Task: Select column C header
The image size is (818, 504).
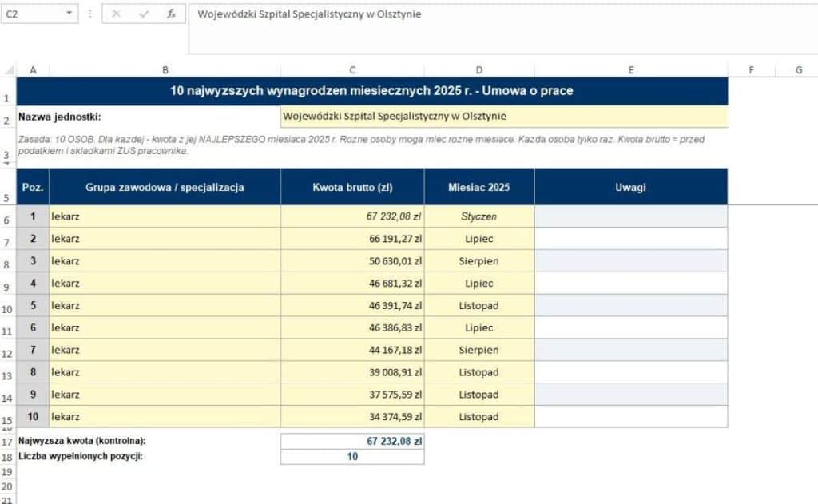Action: [x=352, y=70]
